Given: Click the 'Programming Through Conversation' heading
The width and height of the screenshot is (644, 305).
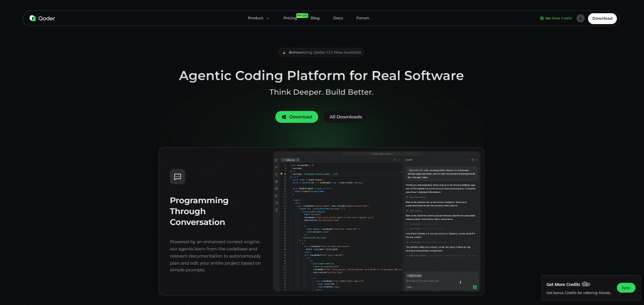Looking at the screenshot, I should click(x=199, y=211).
